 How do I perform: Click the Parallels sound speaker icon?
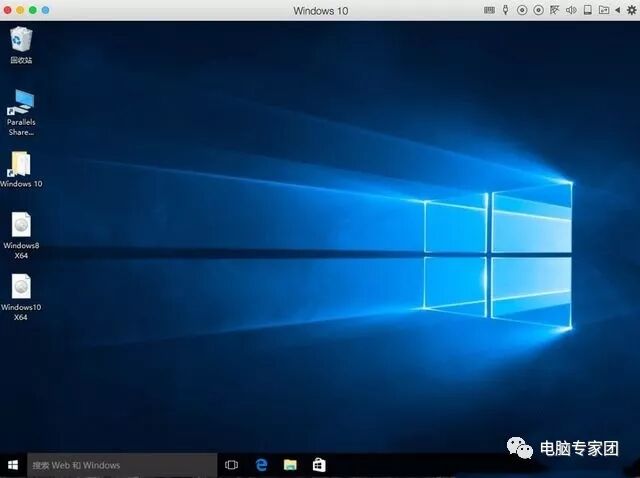[x=571, y=10]
